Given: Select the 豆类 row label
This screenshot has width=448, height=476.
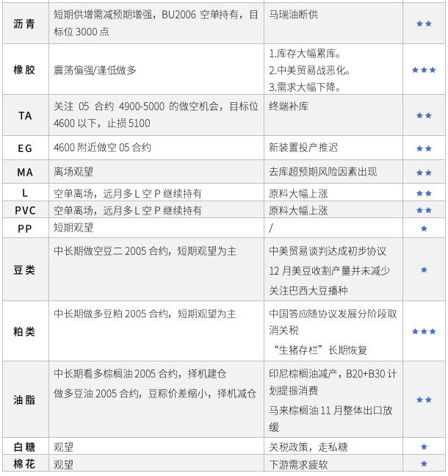Looking at the screenshot, I should pos(24,270).
